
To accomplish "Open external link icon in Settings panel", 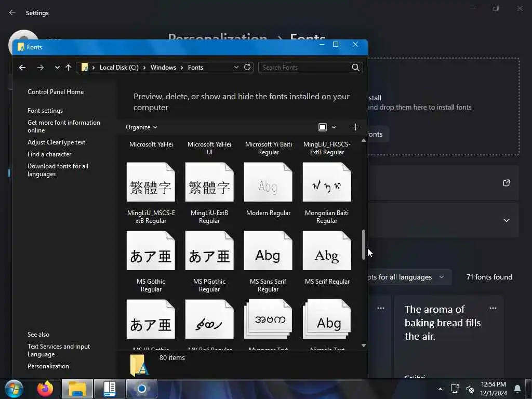I will pyautogui.click(x=506, y=183).
